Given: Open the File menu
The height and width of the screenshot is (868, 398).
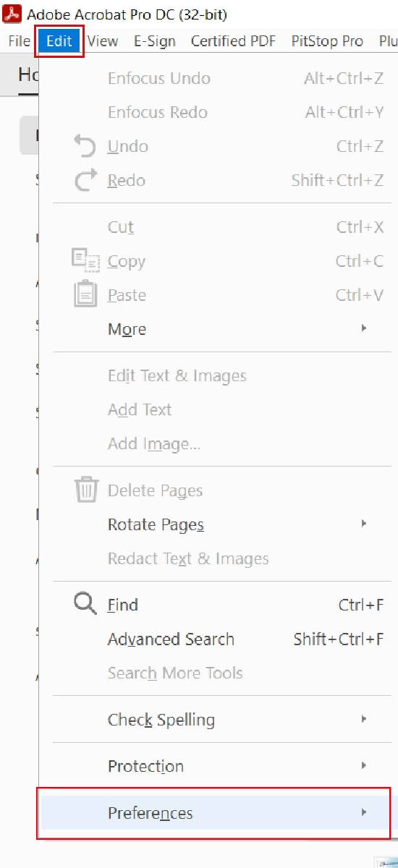Looking at the screenshot, I should [19, 41].
